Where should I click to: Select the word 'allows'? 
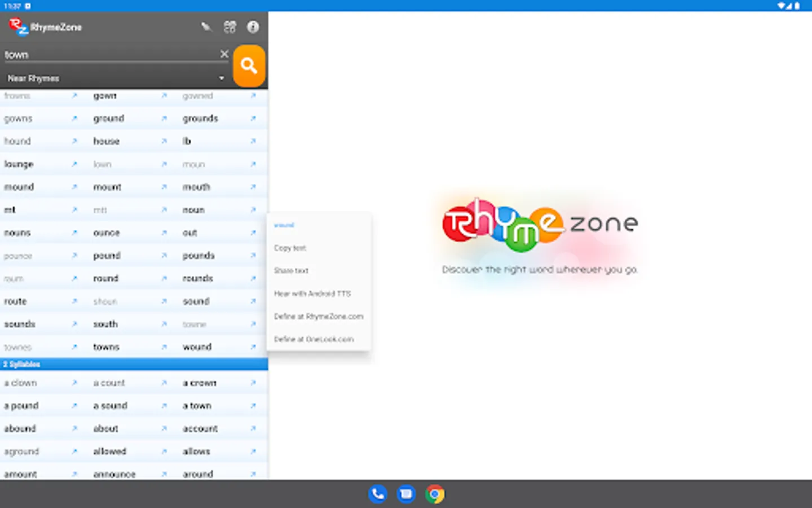196,451
